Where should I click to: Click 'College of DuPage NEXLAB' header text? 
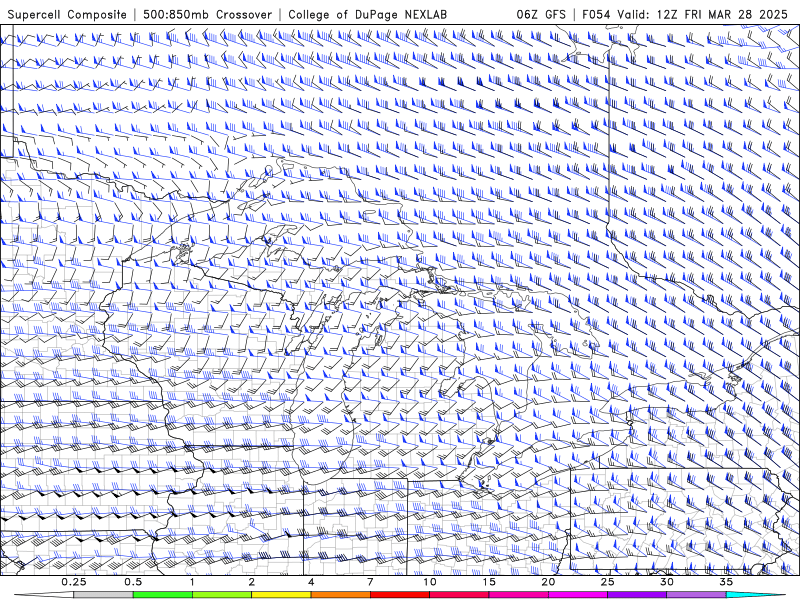pos(367,14)
